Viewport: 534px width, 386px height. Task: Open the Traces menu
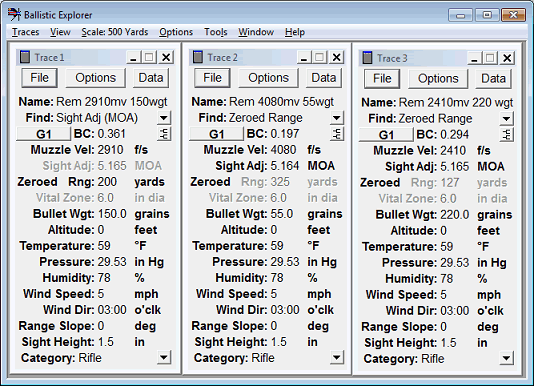26,32
